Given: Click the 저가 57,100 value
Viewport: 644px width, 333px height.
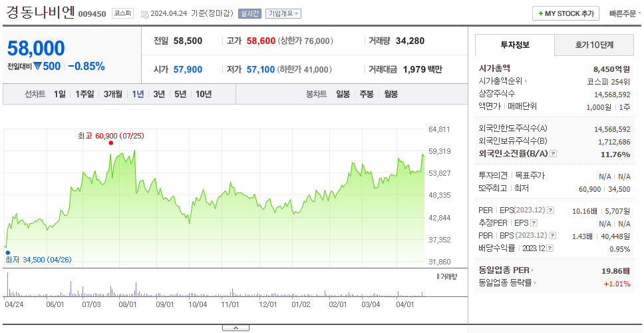Looking at the screenshot, I should [260, 69].
